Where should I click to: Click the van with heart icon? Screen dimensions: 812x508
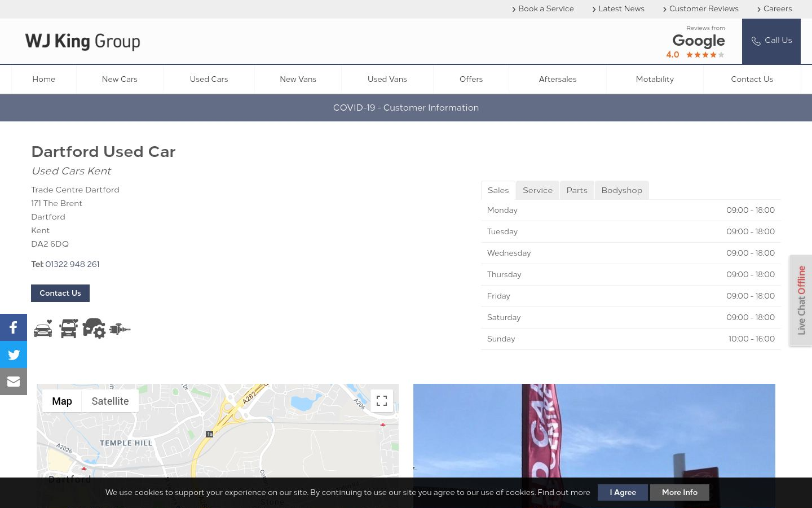click(x=69, y=329)
